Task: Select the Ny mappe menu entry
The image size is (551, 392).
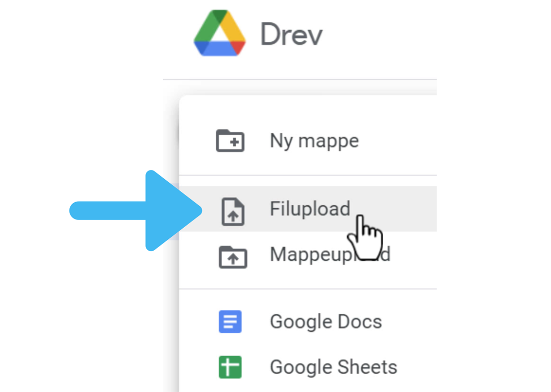Action: (308, 141)
